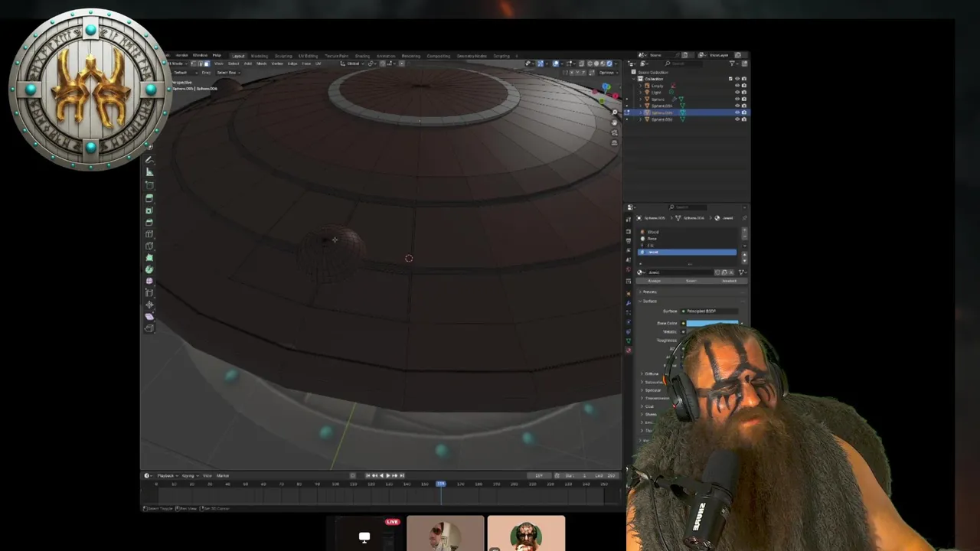Hide the Light object in viewport
The height and width of the screenshot is (551, 980).
737,93
